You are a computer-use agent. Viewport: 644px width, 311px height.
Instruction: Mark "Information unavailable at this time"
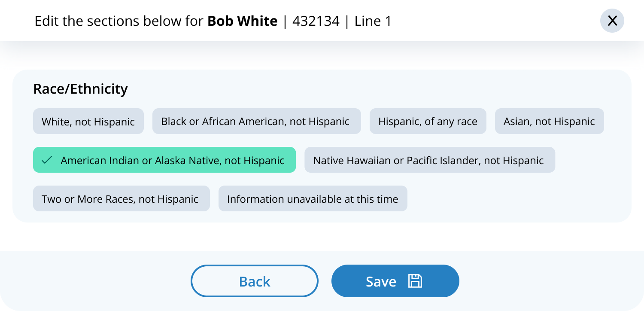[x=313, y=199]
